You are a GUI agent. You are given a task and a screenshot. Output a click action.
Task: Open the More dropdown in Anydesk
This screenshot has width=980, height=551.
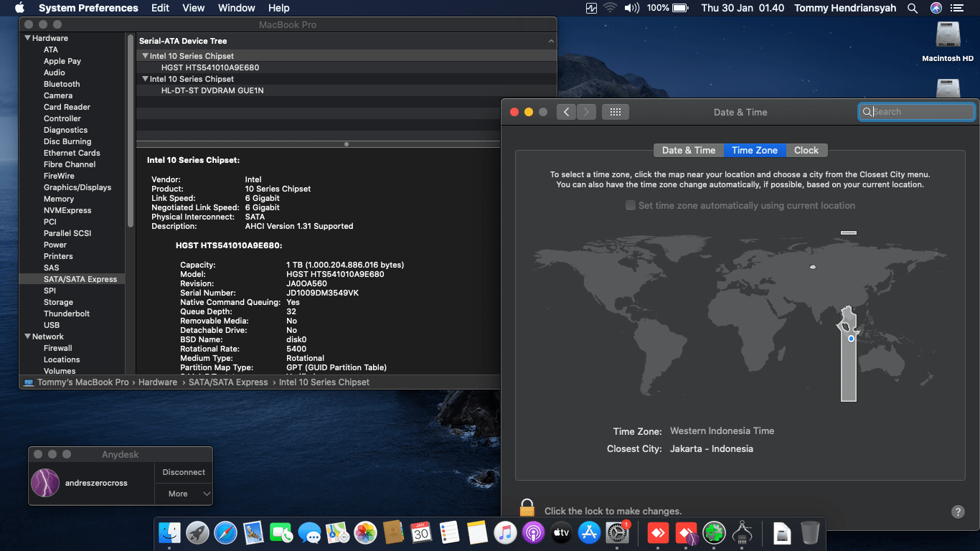pos(184,494)
